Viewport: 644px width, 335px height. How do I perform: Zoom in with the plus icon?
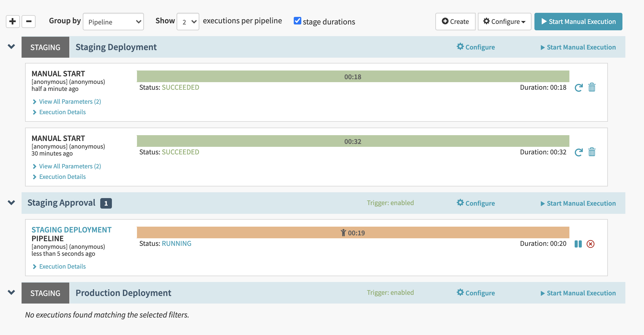pos(12,21)
